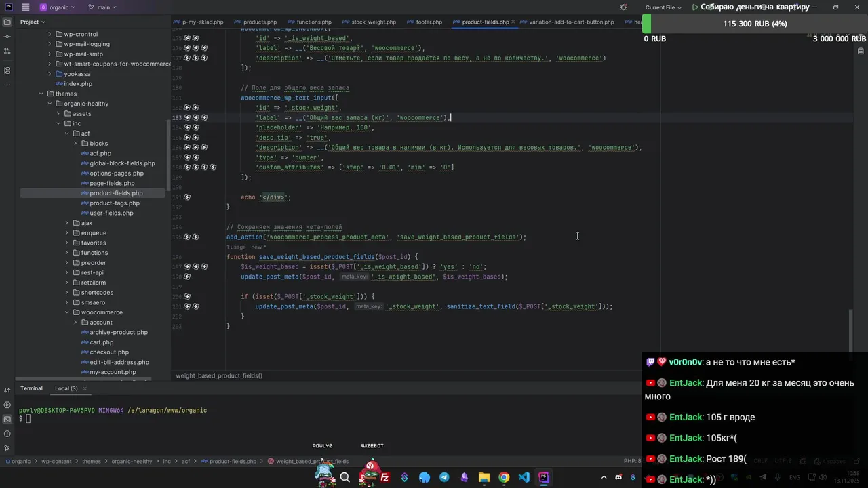Open Telegram from the taskbar
The width and height of the screenshot is (868, 488).
tap(444, 478)
